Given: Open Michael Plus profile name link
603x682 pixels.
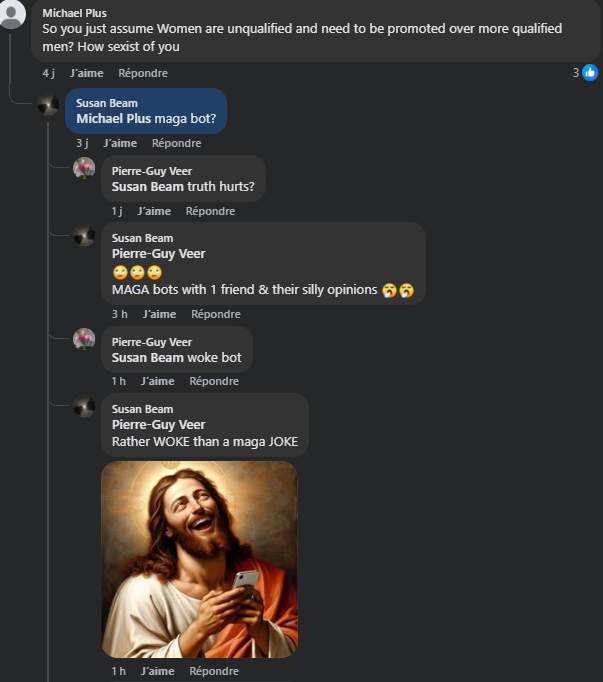Looking at the screenshot, I should [x=74, y=13].
